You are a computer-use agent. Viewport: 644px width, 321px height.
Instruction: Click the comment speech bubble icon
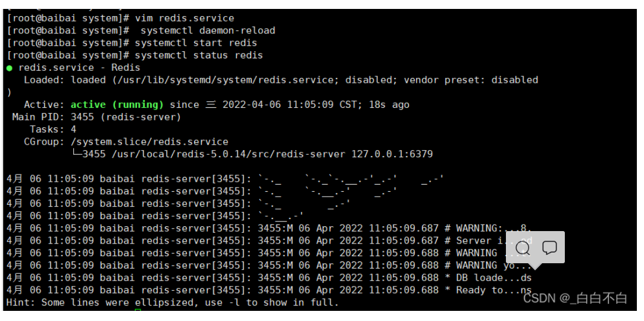coord(549,248)
